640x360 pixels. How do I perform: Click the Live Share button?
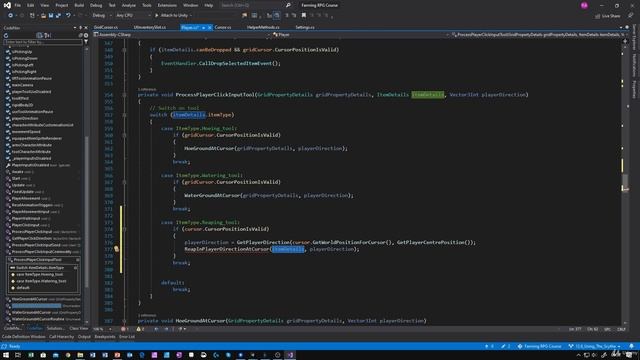(x=607, y=16)
